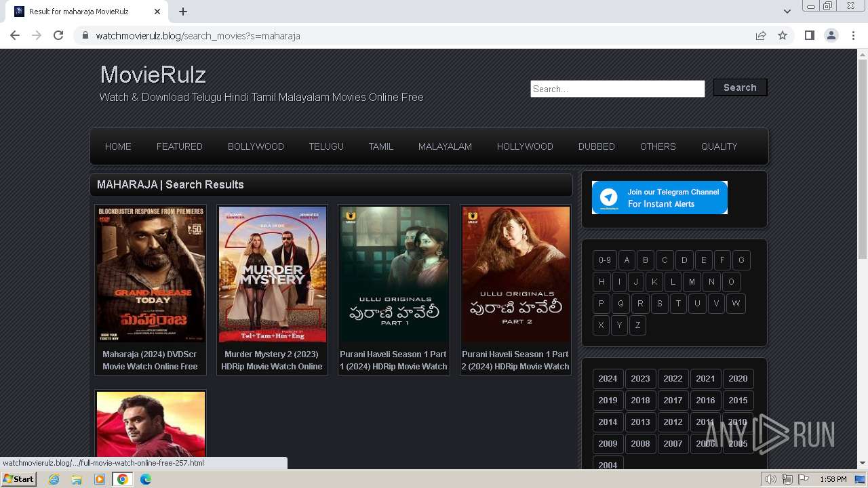Image resolution: width=868 pixels, height=488 pixels.
Task: Filter movies by letter T
Action: click(x=678, y=304)
